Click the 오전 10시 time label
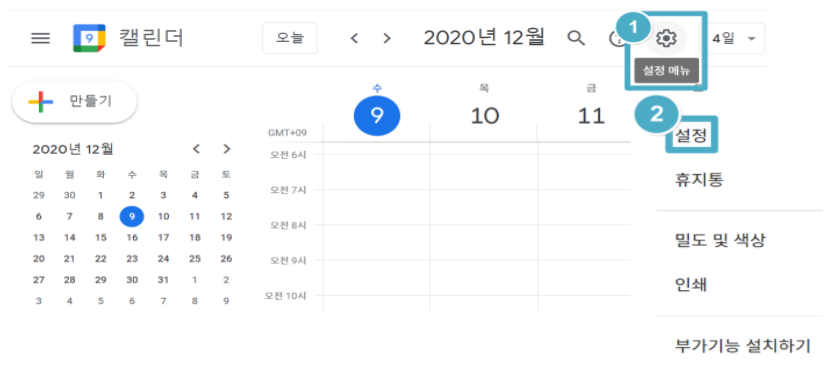 286,295
